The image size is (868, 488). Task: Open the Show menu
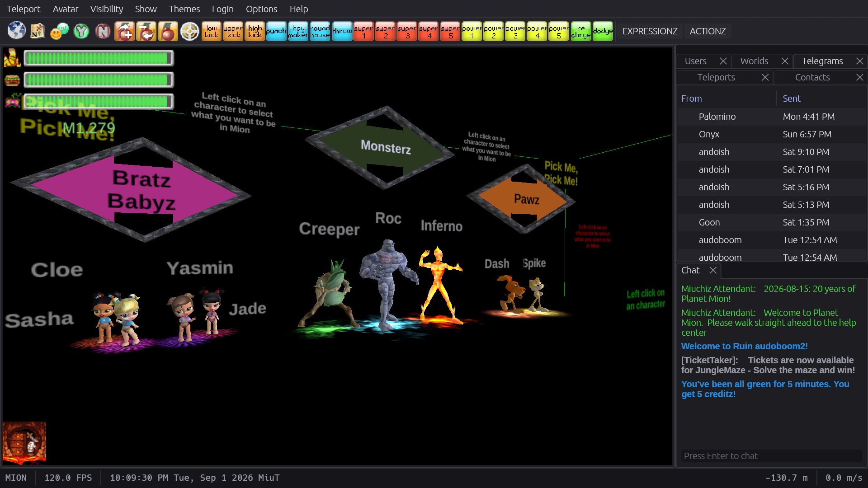[x=146, y=9]
